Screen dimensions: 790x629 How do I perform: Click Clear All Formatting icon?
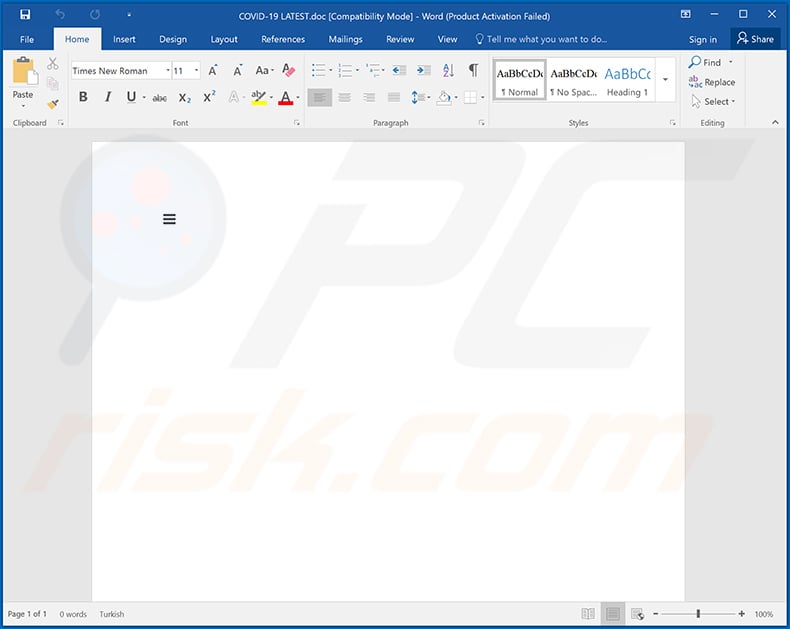point(289,71)
